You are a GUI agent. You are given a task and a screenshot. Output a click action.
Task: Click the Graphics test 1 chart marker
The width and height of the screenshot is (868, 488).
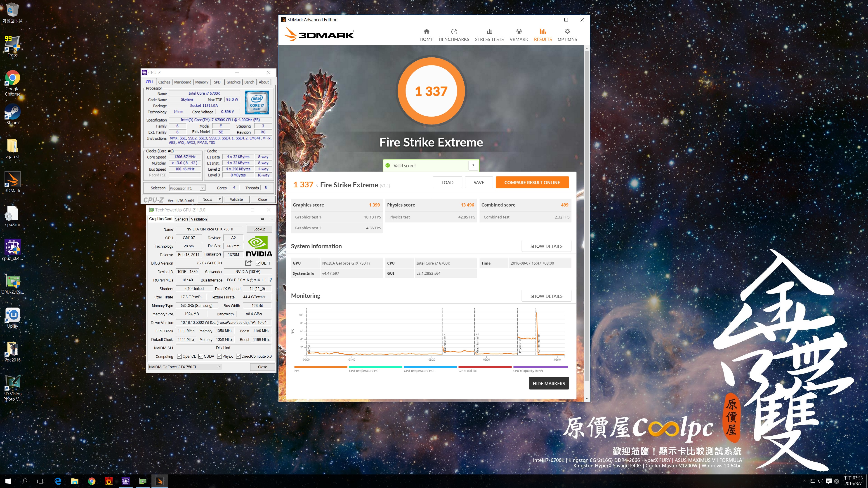point(445,343)
